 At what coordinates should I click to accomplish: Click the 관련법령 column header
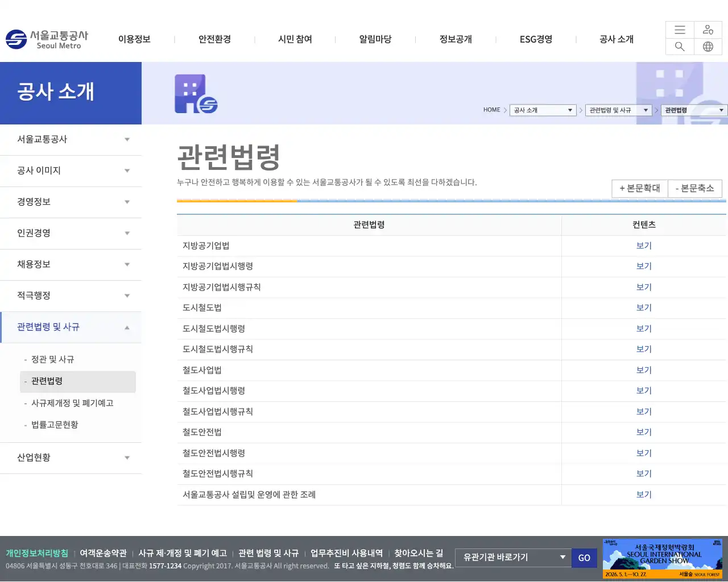point(369,225)
